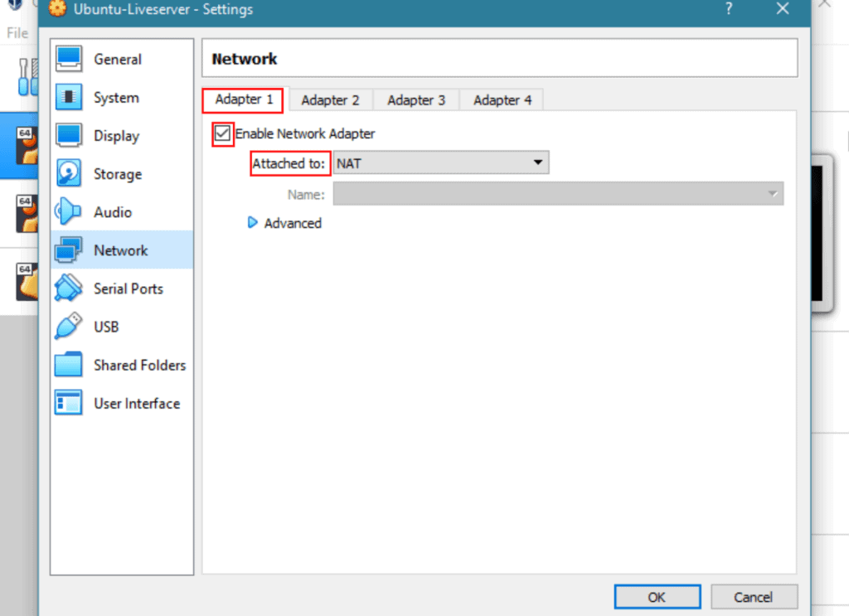This screenshot has width=849, height=616.
Task: Highlight the Network sidebar entry
Action: click(x=121, y=250)
